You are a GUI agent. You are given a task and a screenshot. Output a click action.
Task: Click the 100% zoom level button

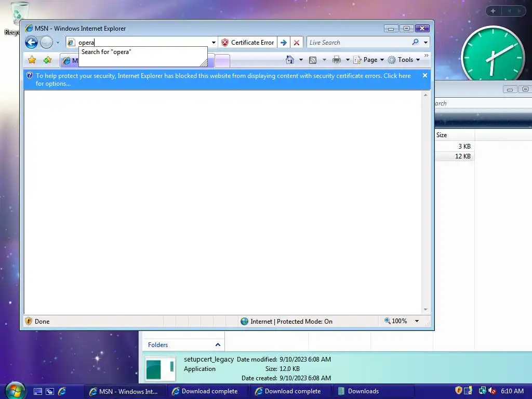[x=395, y=321]
